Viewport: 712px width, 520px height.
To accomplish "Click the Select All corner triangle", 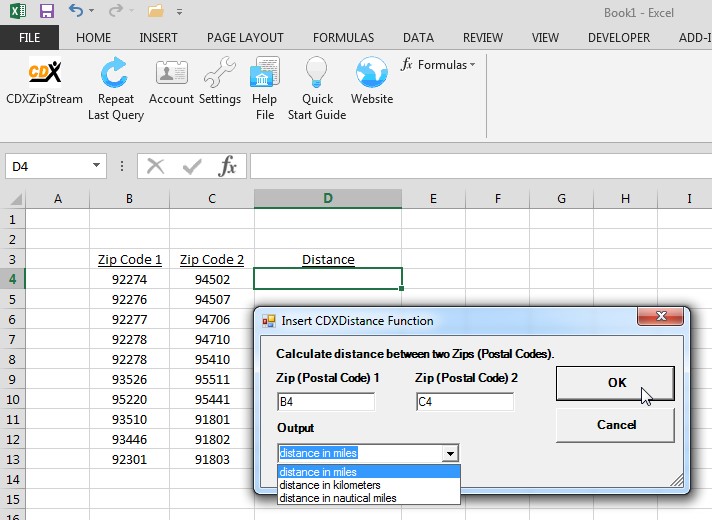I will pyautogui.click(x=16, y=199).
